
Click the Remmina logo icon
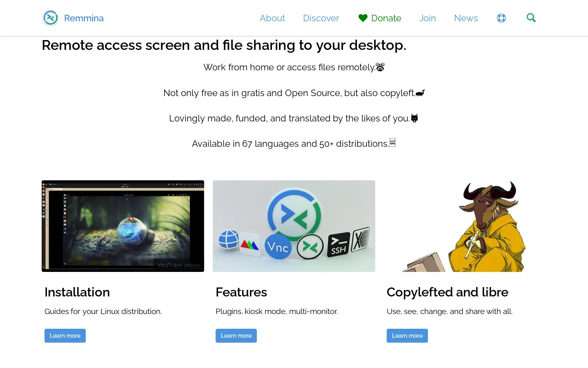pyautogui.click(x=51, y=18)
